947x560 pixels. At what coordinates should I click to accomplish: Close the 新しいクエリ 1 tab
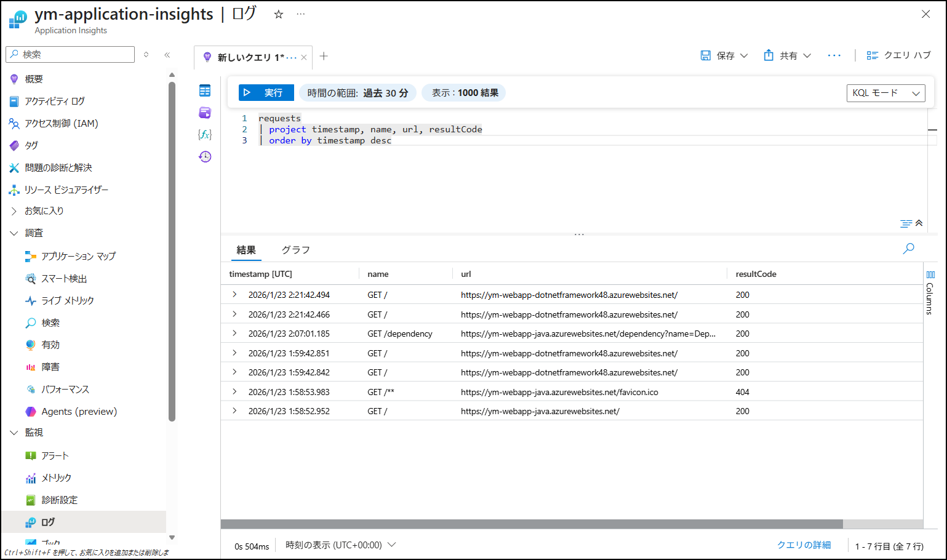point(304,57)
